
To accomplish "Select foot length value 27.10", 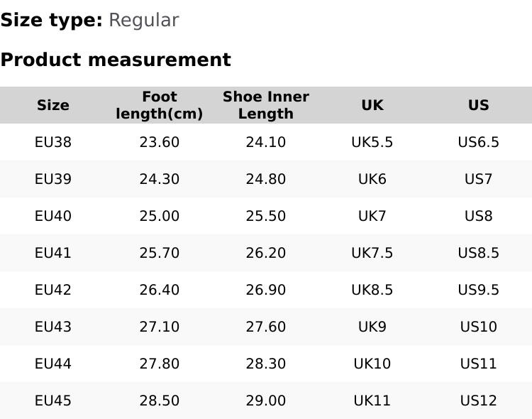I will 160,327.
